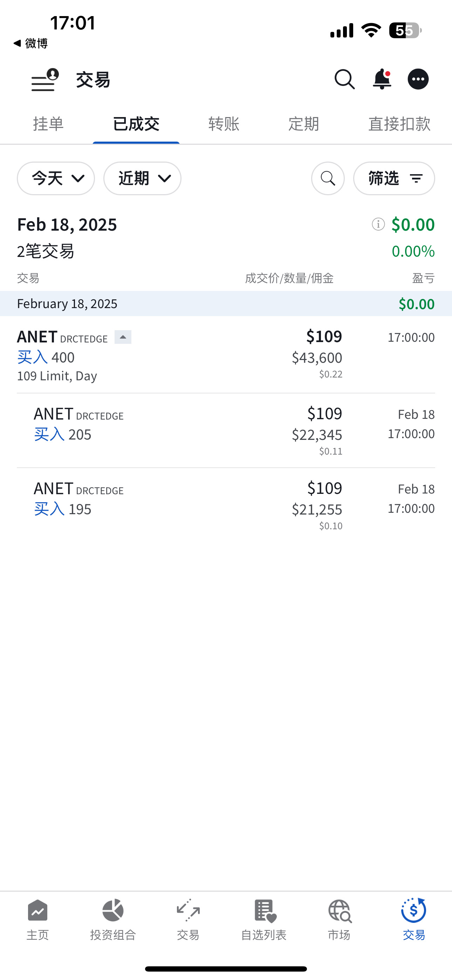This screenshot has height=980, width=452.
Task: Go to 主页 home in bottom bar
Action: 38,919
